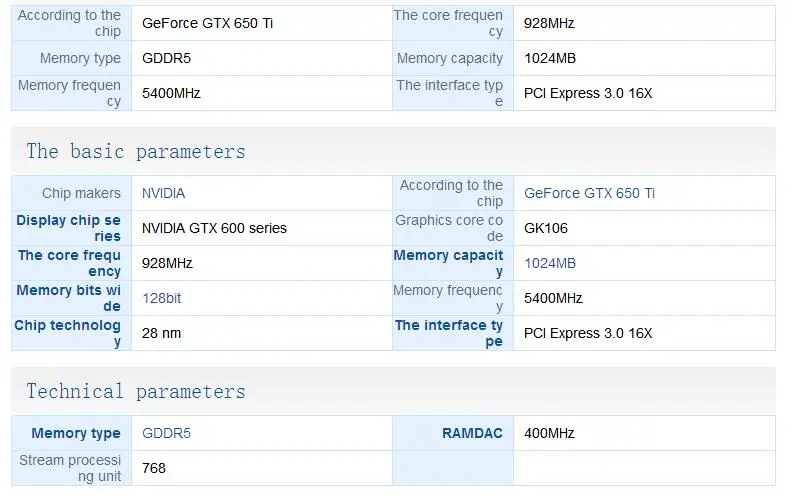Screen dimensions: 790x499
Task: Click the 'Technical parameters' section heading
Action: click(136, 391)
